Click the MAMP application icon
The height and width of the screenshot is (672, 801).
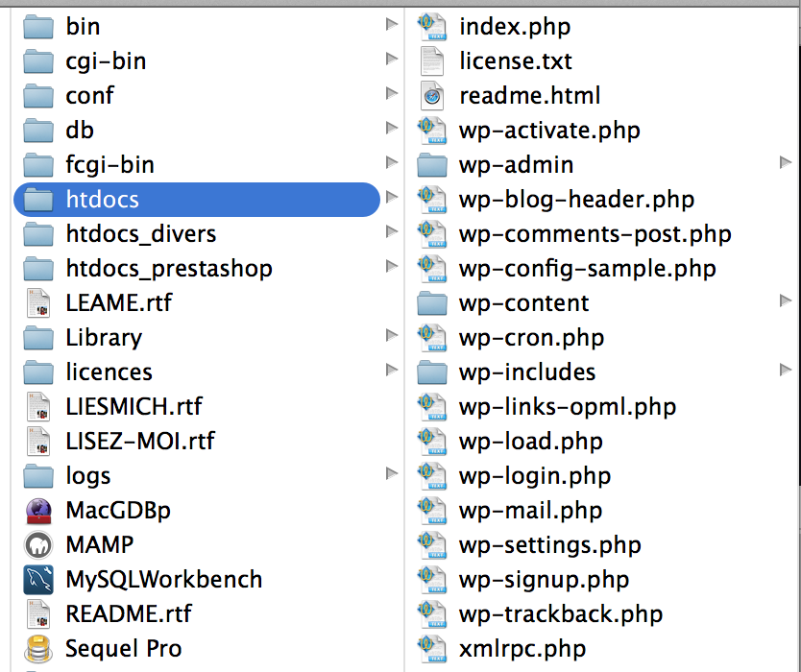pos(38,545)
